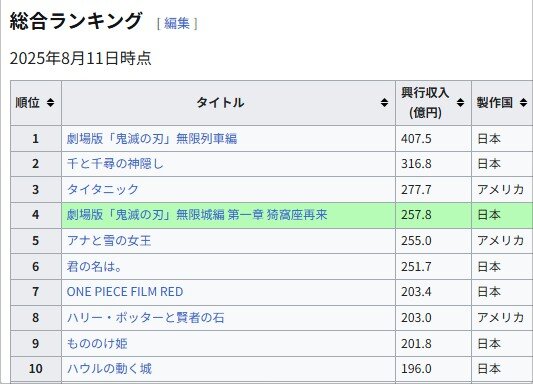533x384 pixels.
Task: Open 無限城編 第一章 猗窩座再来 link
Action: 197,215
